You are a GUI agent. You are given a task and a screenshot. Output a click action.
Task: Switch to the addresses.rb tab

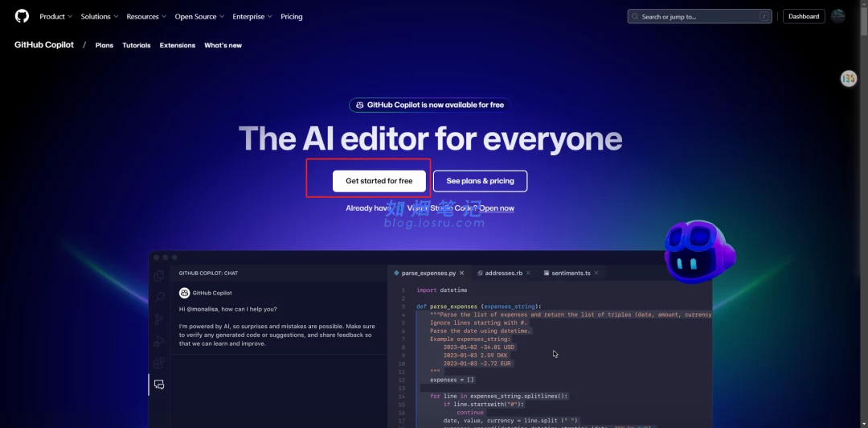tap(500, 273)
